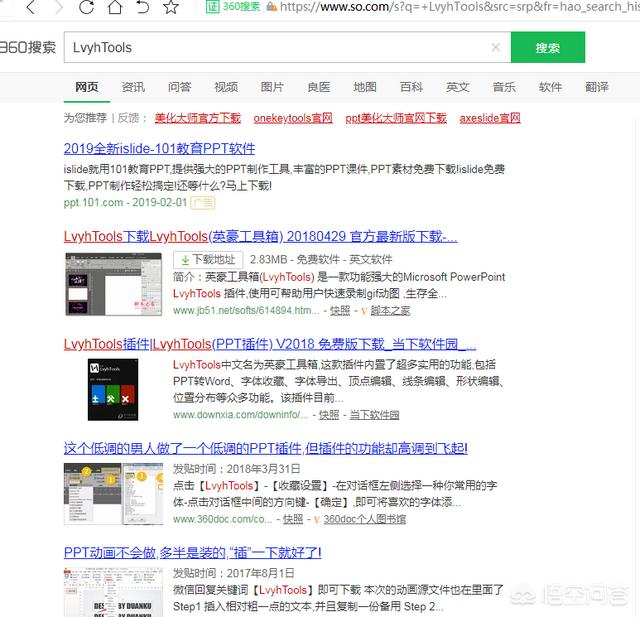Click the 发贴时间:2018年3月31日 text

tap(236, 469)
